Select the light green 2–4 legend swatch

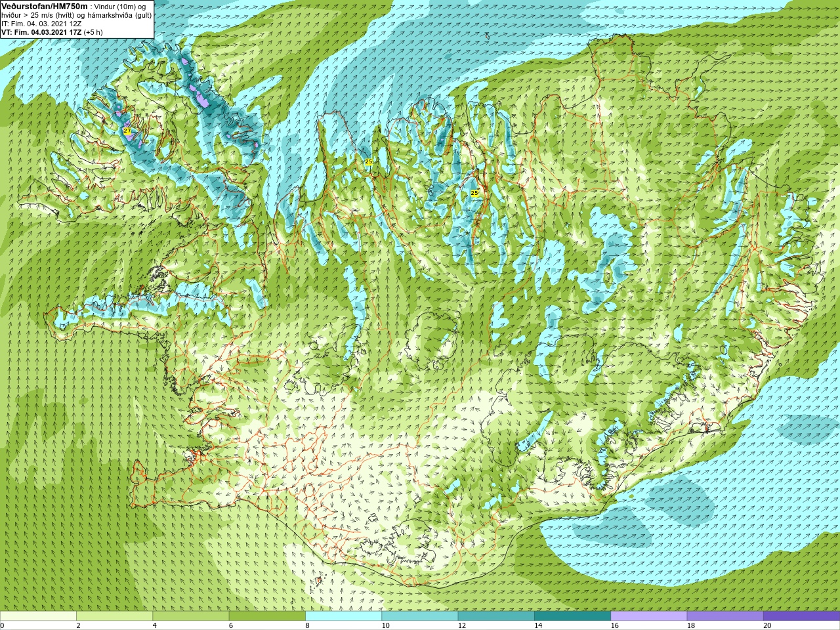point(114,616)
